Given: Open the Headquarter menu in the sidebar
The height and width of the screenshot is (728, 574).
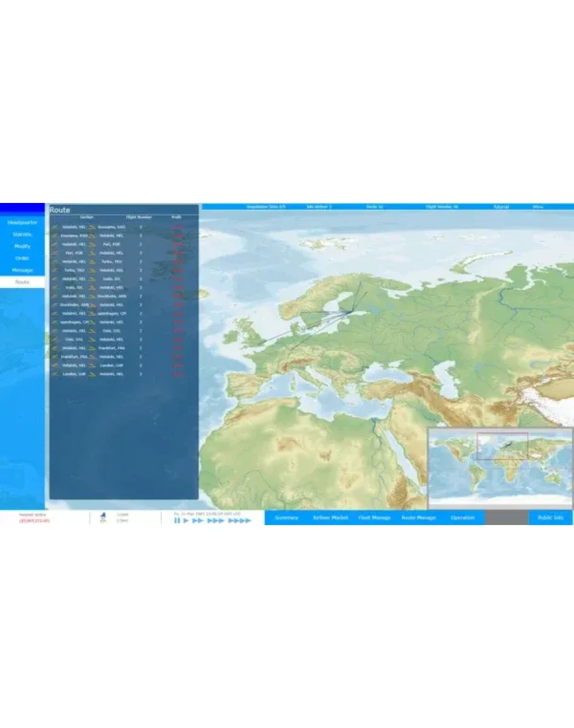Looking at the screenshot, I should point(22,222).
